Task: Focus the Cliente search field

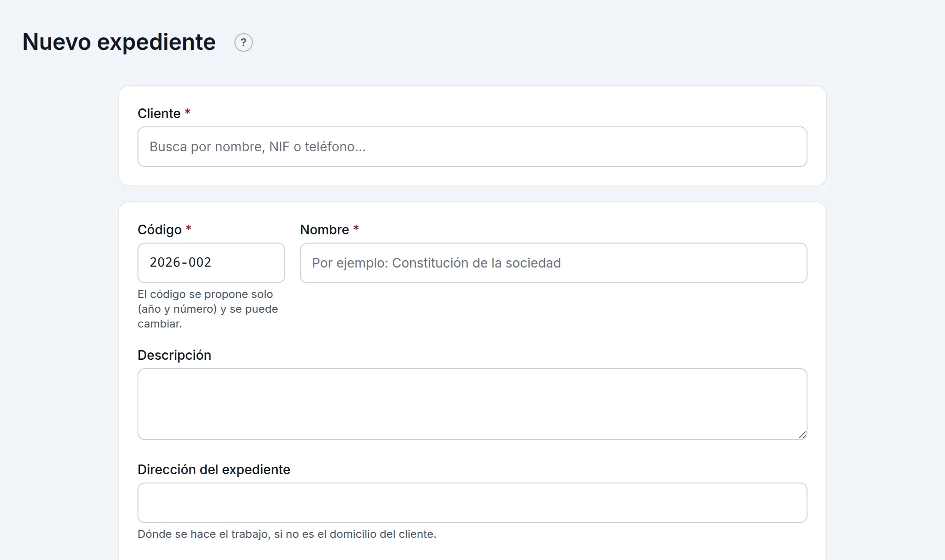Action: pos(472,147)
